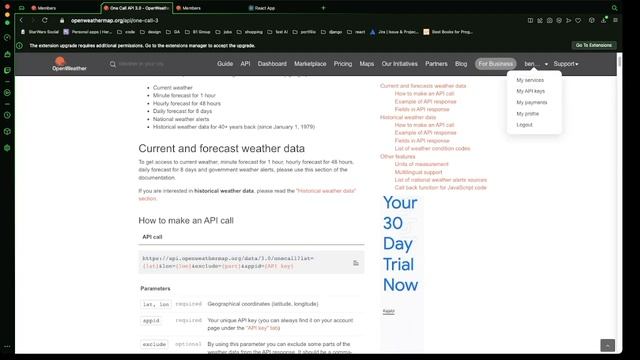Click the split-view toolbar icon
The image size is (640, 360).
pos(530,20)
